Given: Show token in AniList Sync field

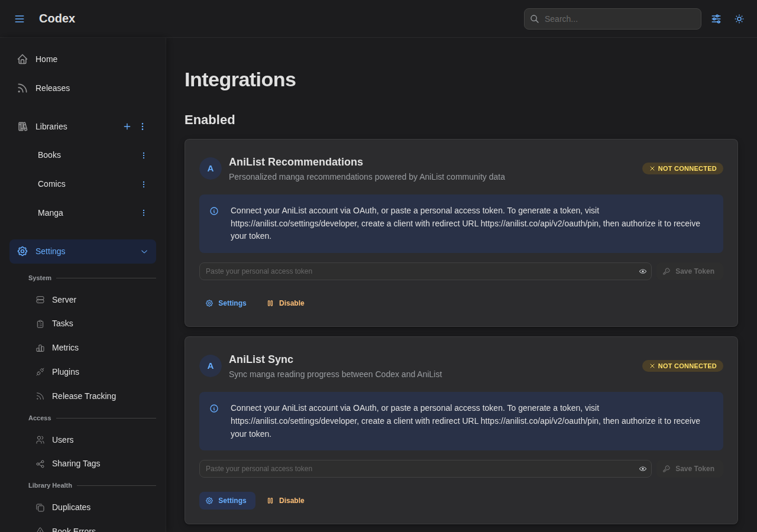Looking at the screenshot, I should click(x=643, y=469).
